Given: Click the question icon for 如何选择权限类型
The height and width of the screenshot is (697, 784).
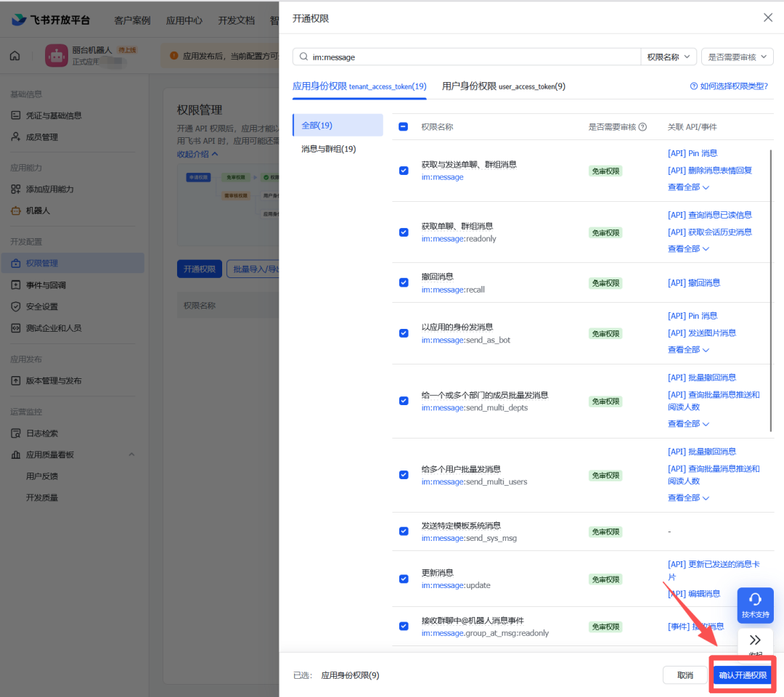Looking at the screenshot, I should coord(693,86).
